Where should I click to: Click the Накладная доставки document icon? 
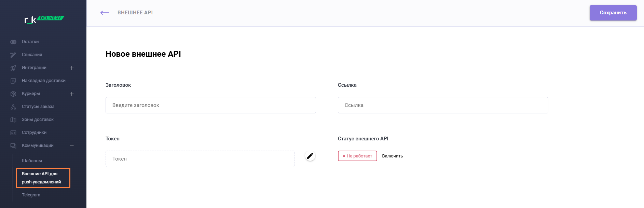pos(13,81)
